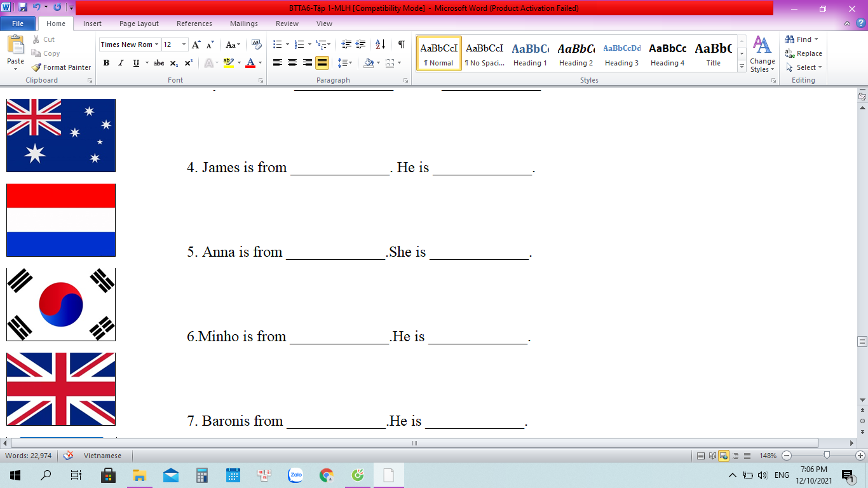The width and height of the screenshot is (868, 488).
Task: Toggle Strikethrough formatting
Action: pos(159,63)
